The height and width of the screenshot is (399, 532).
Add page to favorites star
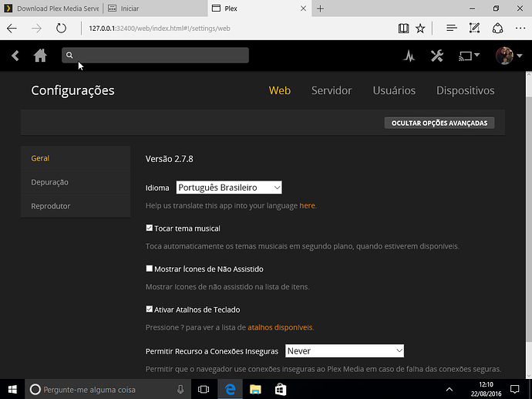coord(420,29)
